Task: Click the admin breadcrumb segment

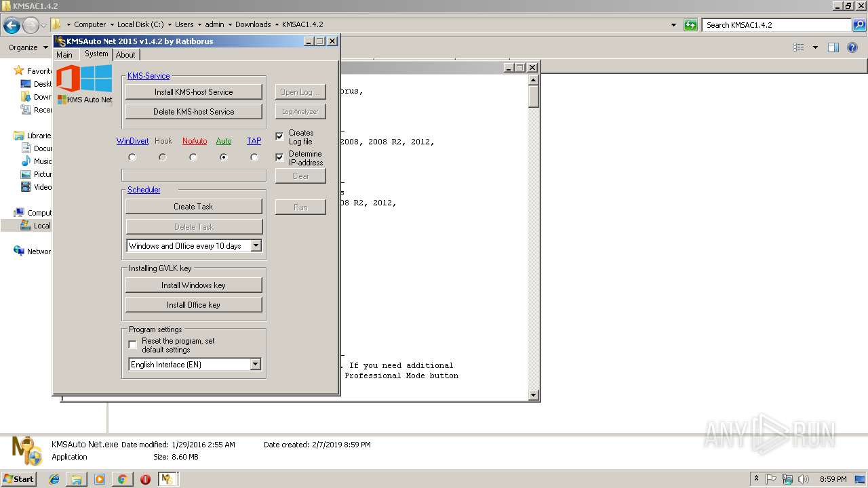Action: pos(215,25)
